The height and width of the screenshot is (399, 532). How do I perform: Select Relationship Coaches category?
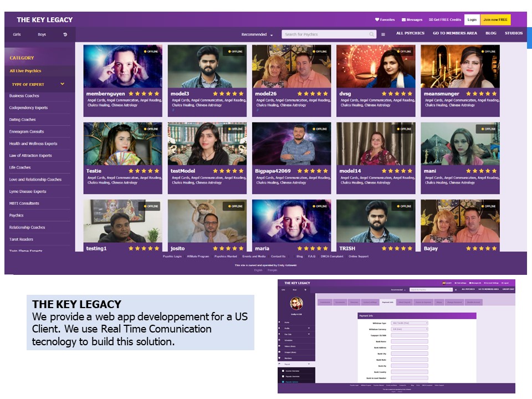click(x=27, y=227)
